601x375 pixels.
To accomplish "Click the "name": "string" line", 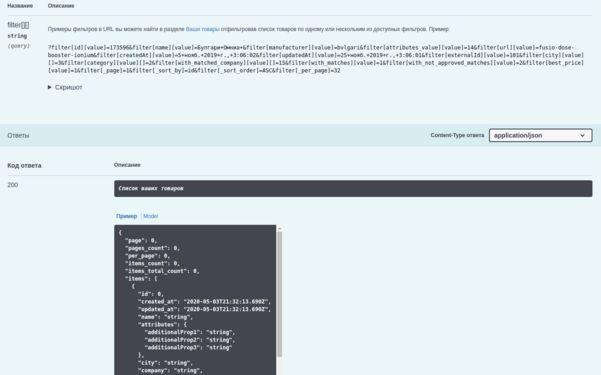I will coord(165,317).
